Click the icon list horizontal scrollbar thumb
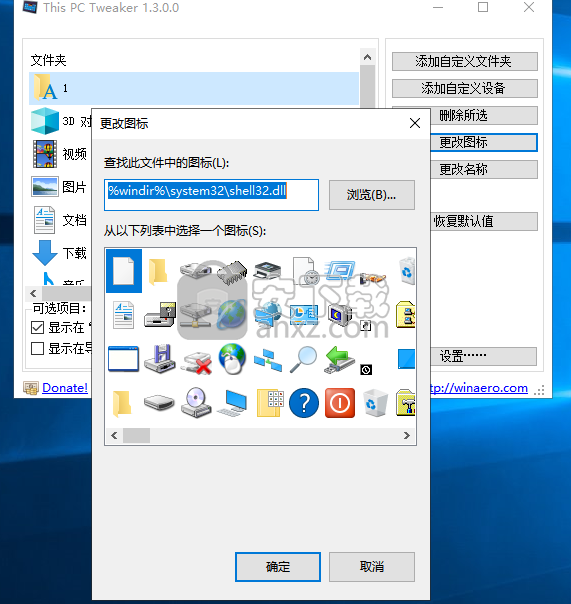 point(136,436)
